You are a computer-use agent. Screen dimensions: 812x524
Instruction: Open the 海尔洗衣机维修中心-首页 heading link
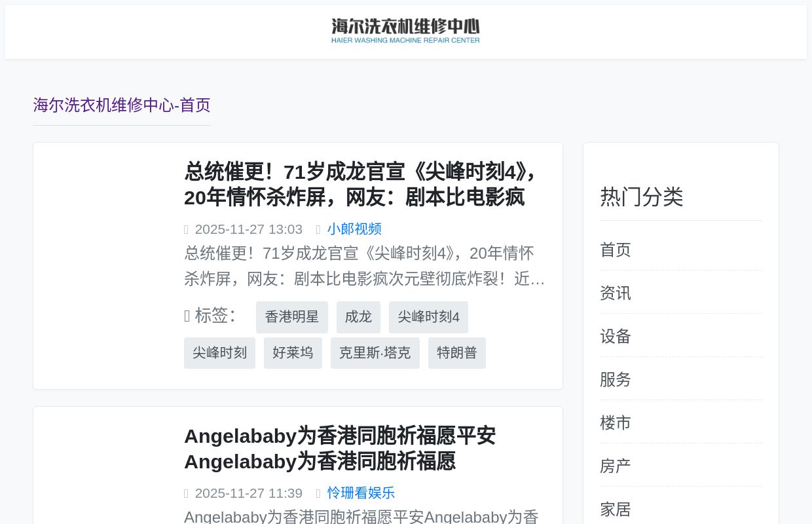(121, 105)
